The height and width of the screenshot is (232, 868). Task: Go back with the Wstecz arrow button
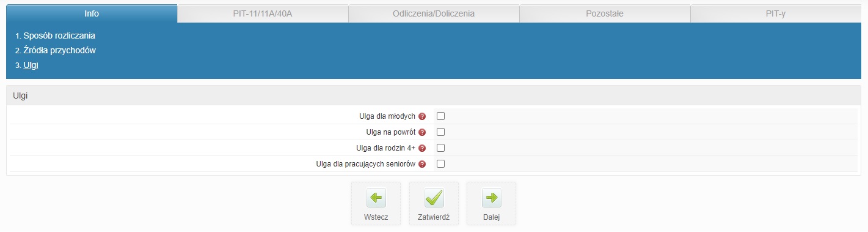(x=376, y=203)
